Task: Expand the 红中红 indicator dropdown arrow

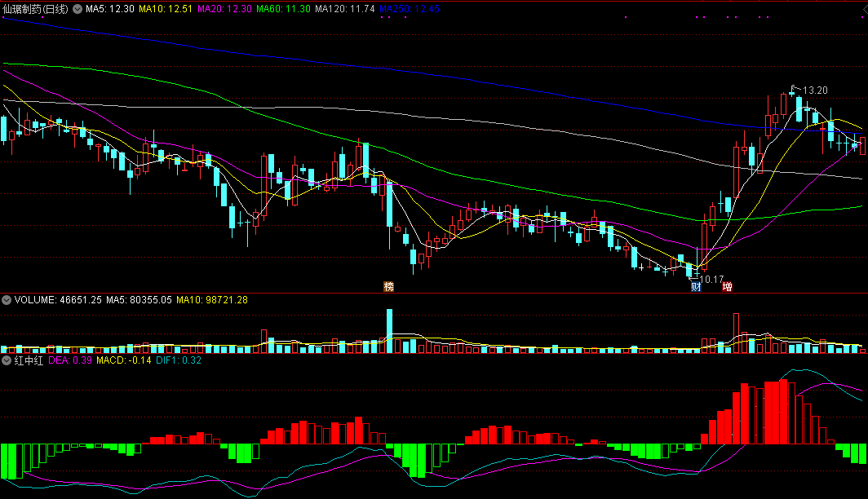Action: point(7,360)
